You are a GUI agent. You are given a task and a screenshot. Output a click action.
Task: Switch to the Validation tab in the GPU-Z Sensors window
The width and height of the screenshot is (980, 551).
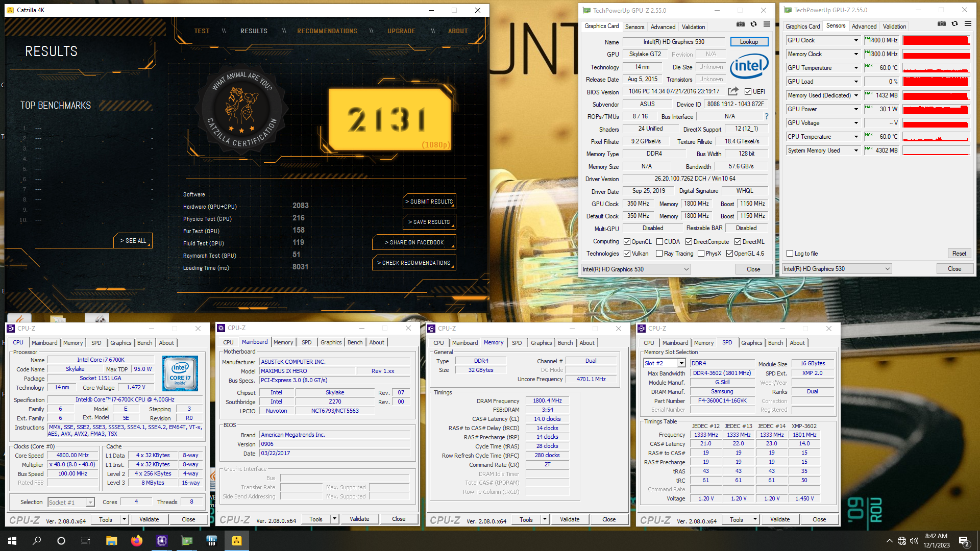[x=894, y=27]
